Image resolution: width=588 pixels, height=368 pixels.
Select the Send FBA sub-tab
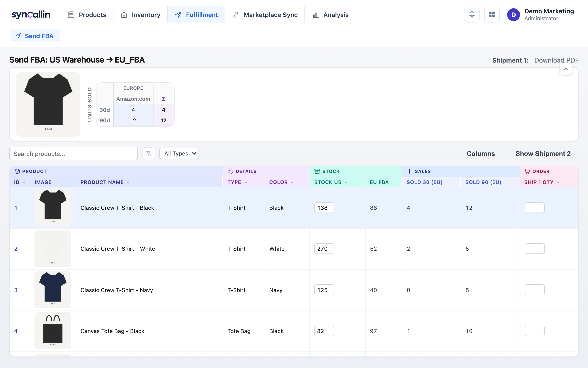tap(35, 36)
